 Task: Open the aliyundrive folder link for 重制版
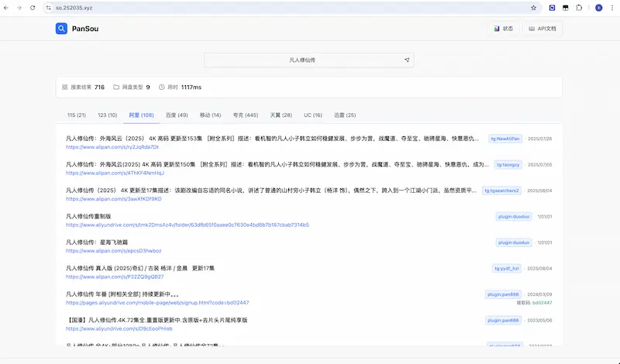pyautogui.click(x=188, y=225)
